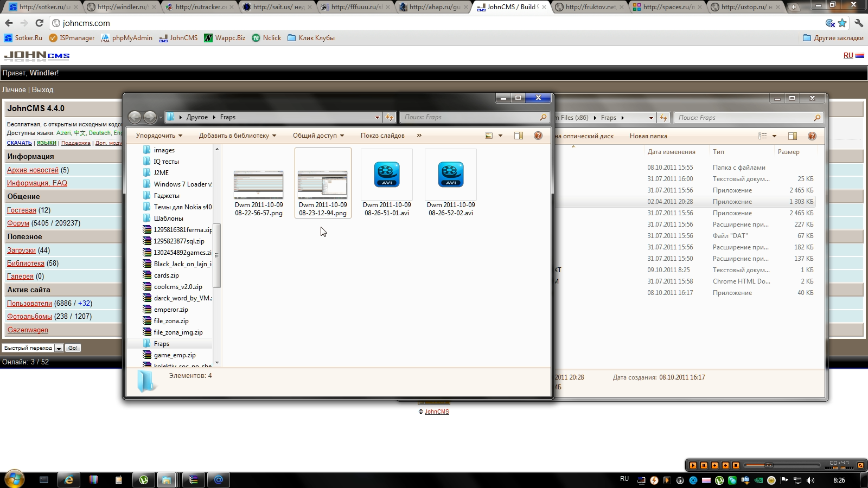
Task: Open the view mode dropdown arrow in Fraps window
Action: [x=500, y=136]
